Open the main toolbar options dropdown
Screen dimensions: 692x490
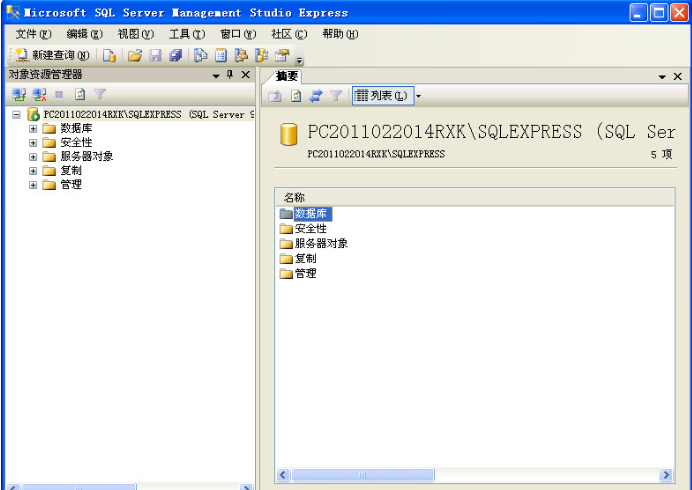click(x=299, y=60)
